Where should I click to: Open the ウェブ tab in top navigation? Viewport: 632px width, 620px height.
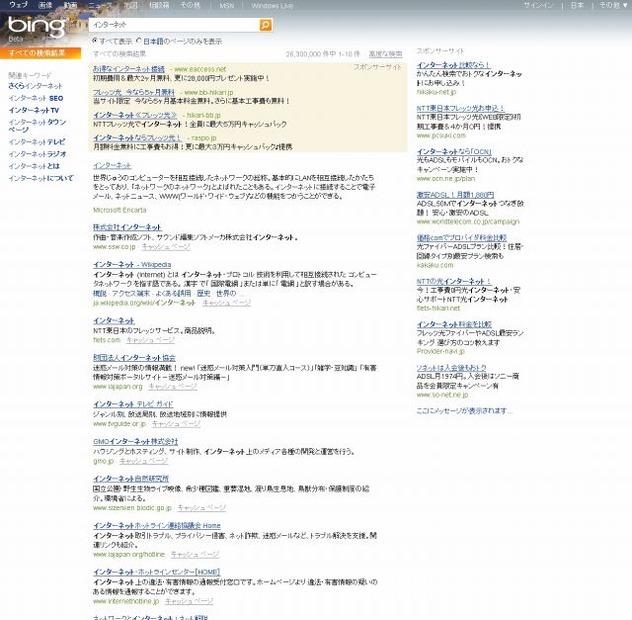pyautogui.click(x=18, y=5)
